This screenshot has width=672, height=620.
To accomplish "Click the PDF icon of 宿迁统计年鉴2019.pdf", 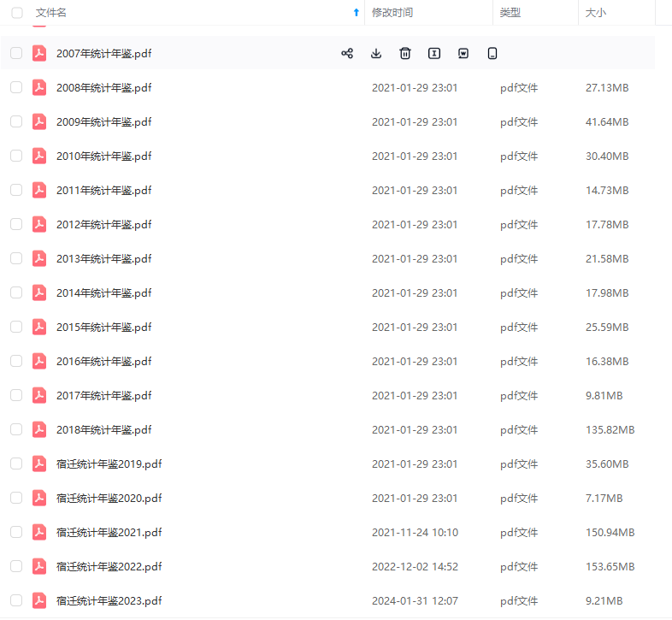I will (39, 464).
